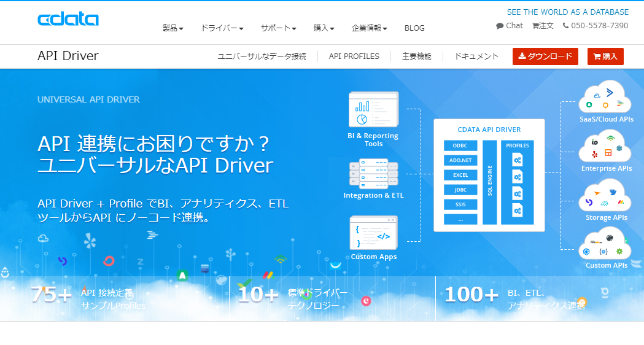Select the ADO.NET driver box

[x=460, y=160]
